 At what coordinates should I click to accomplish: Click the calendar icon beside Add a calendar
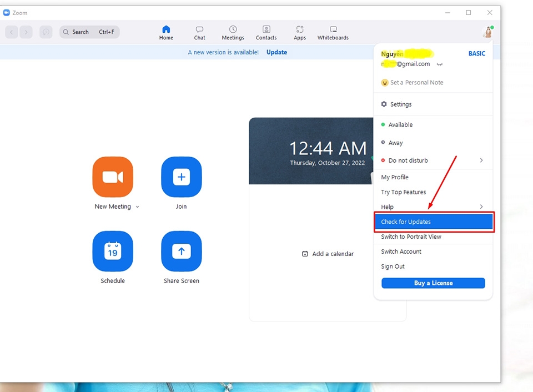(x=305, y=254)
